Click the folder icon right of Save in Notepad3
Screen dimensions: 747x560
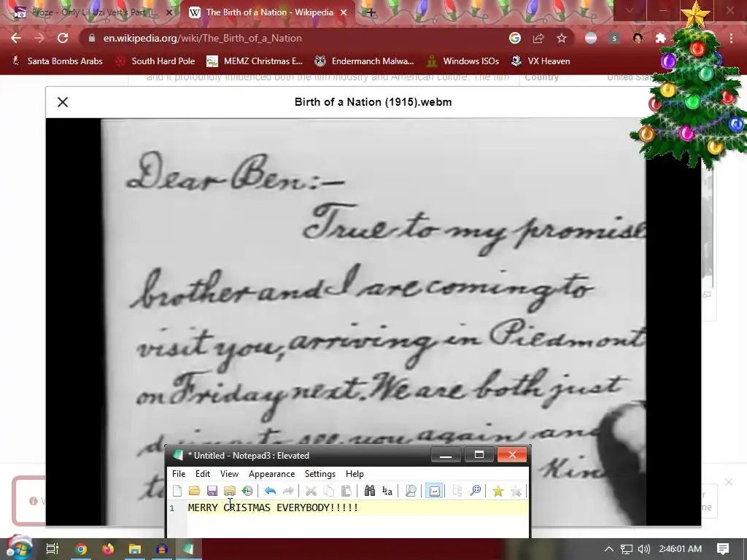(230, 491)
